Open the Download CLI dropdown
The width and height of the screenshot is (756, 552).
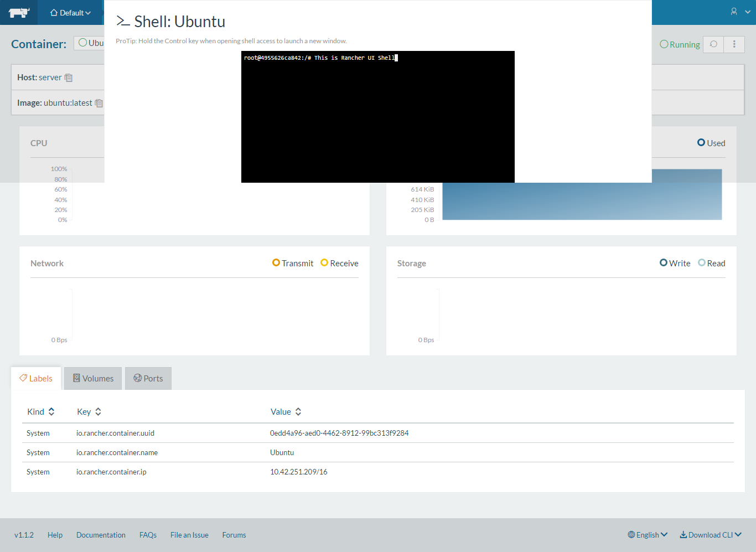tap(711, 535)
